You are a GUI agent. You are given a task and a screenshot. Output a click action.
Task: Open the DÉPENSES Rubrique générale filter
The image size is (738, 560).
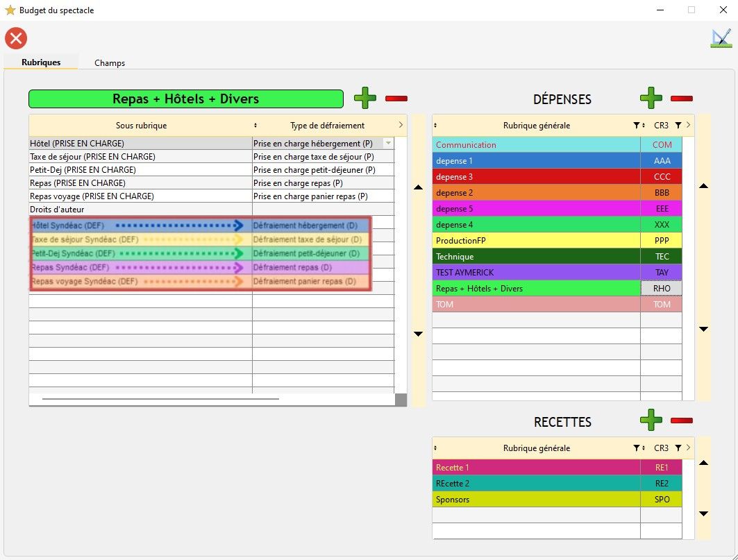636,126
